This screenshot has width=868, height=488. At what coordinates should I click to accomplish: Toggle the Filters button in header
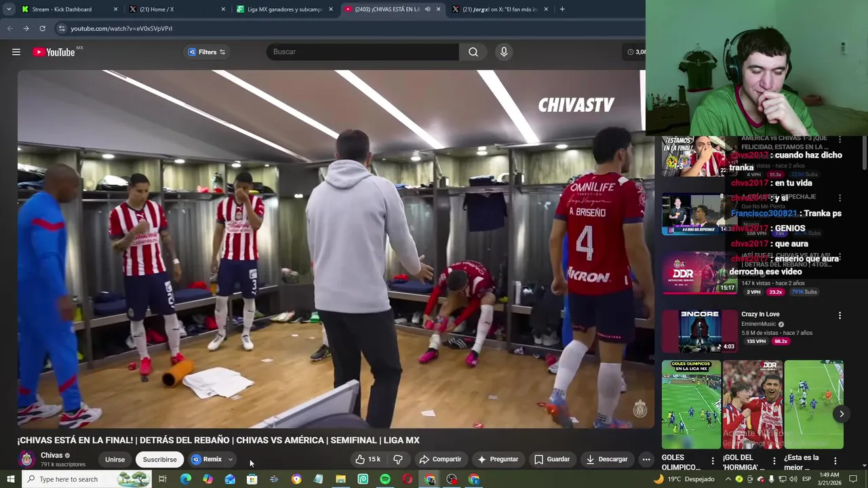[x=207, y=52]
